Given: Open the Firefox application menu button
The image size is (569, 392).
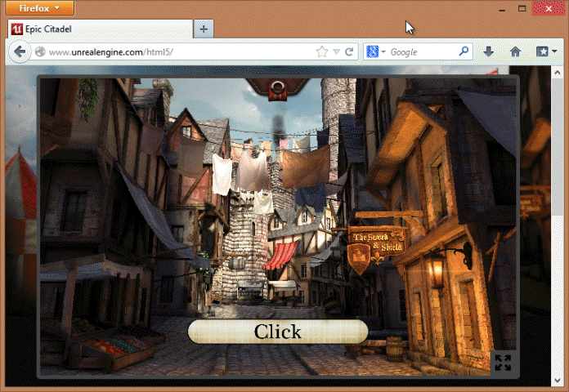Looking at the screenshot, I should (39, 8).
